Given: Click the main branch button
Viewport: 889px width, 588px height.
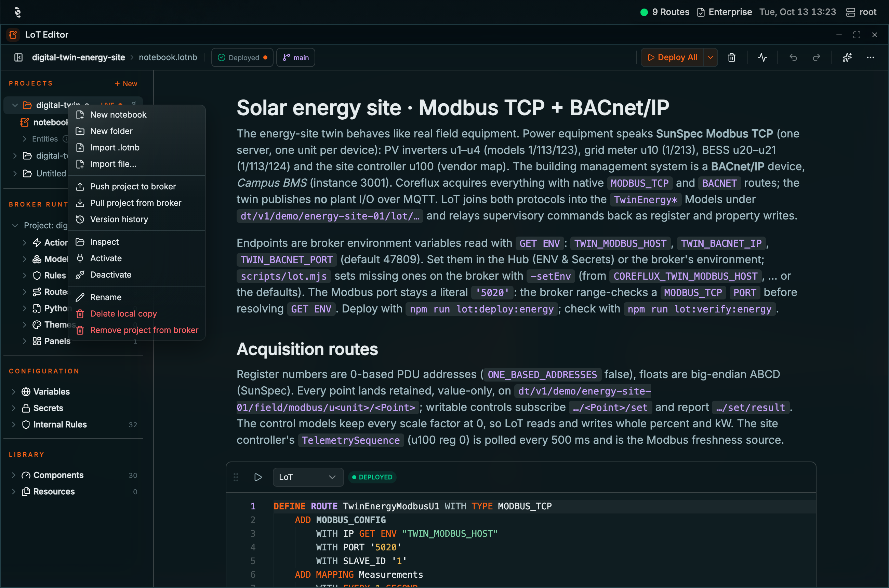Looking at the screenshot, I should click(295, 57).
